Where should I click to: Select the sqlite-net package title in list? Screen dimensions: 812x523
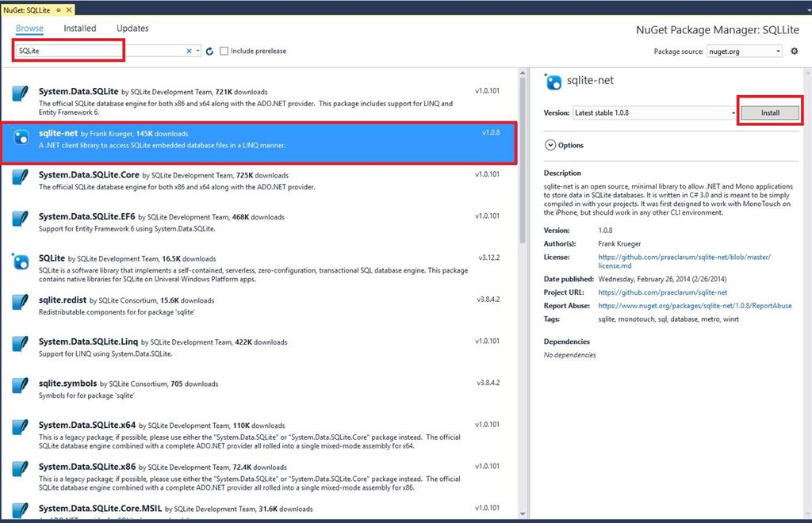click(58, 133)
